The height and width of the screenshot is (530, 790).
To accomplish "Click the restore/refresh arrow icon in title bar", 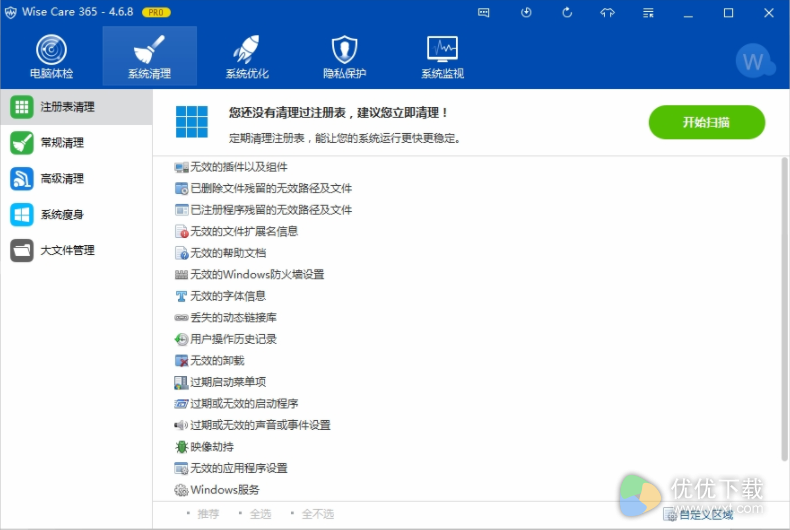I will [x=567, y=13].
